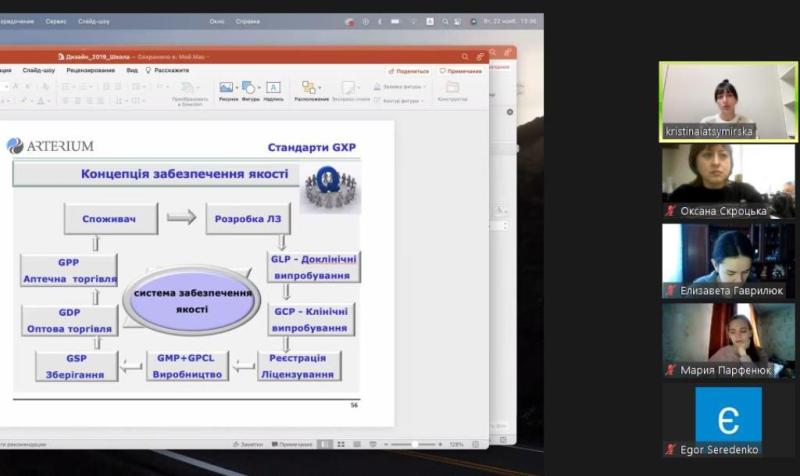800x476 pixels.
Task: Switch to Slide Sorter view icon
Action: click(x=341, y=444)
